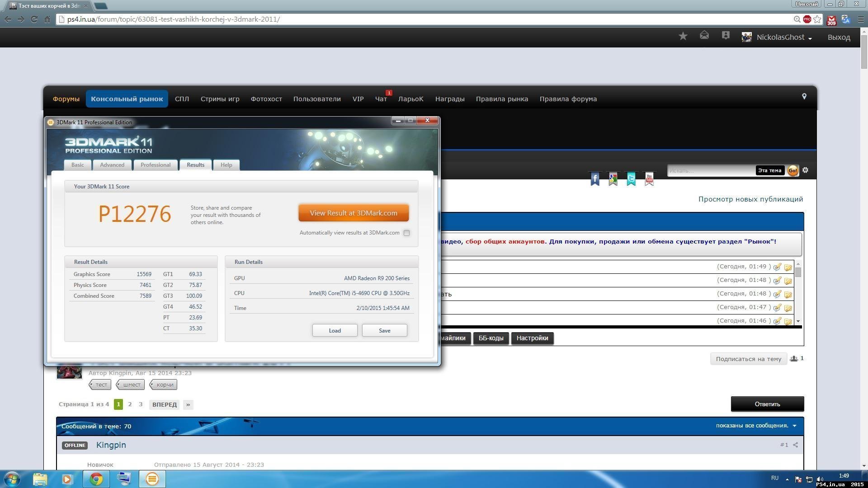
Task: Open the favorites star icon in forum header
Action: click(x=683, y=36)
